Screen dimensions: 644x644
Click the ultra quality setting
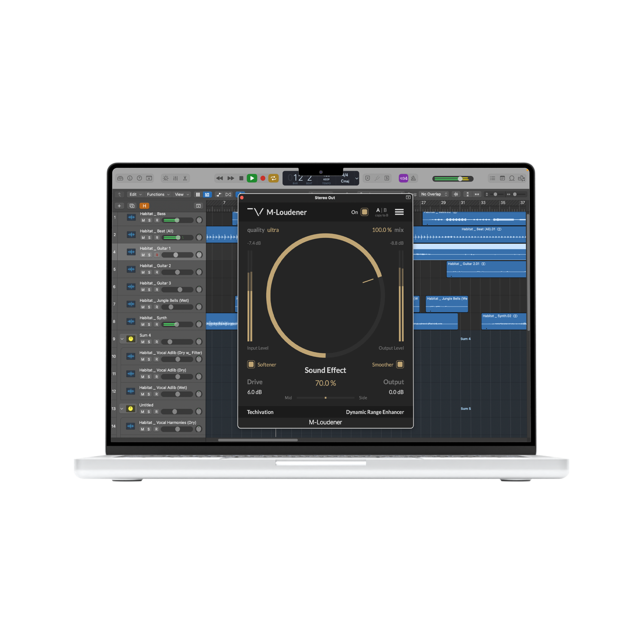pos(273,230)
